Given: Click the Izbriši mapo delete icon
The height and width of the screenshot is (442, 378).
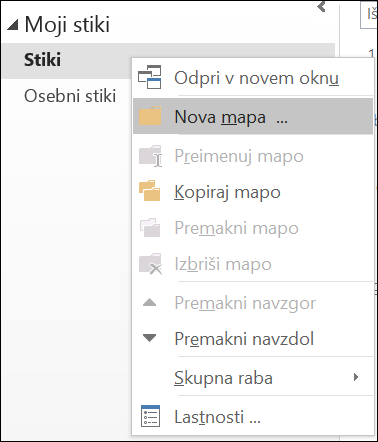Looking at the screenshot, I should click(x=150, y=264).
